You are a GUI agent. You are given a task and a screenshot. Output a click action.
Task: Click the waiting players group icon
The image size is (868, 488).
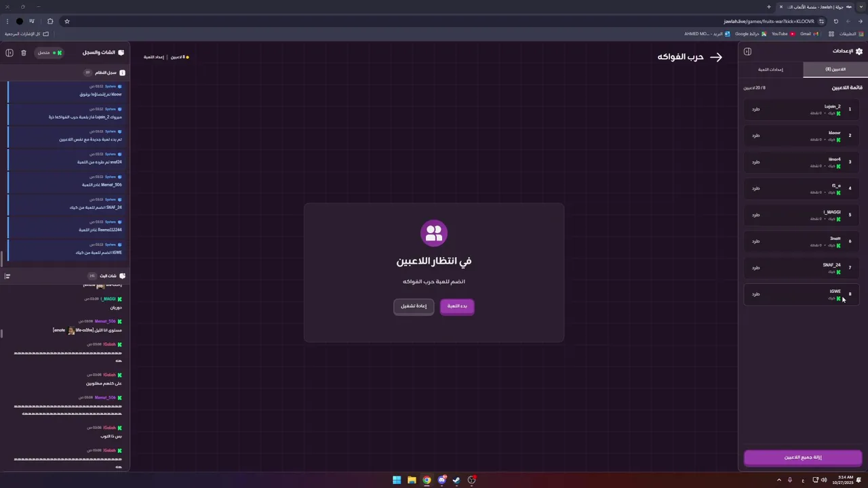(x=434, y=232)
